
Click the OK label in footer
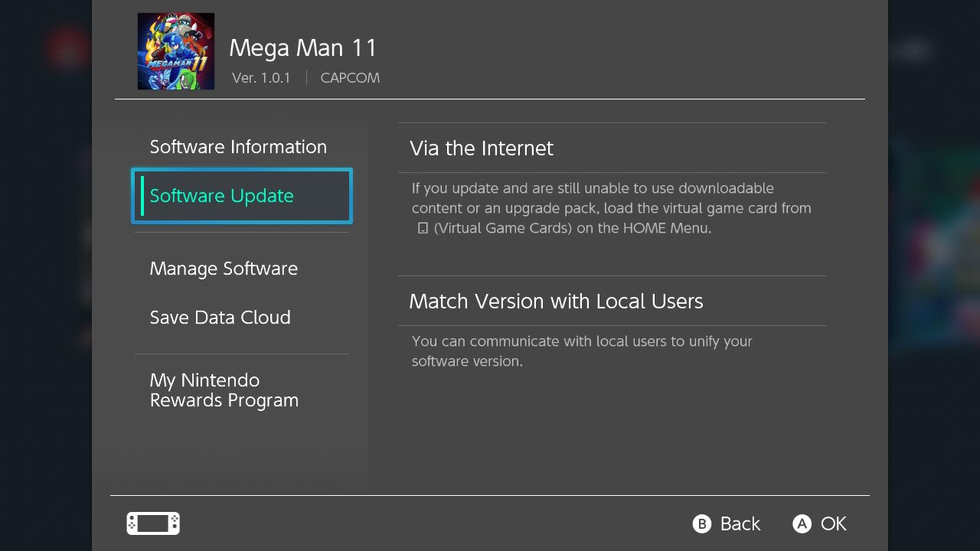(x=834, y=523)
